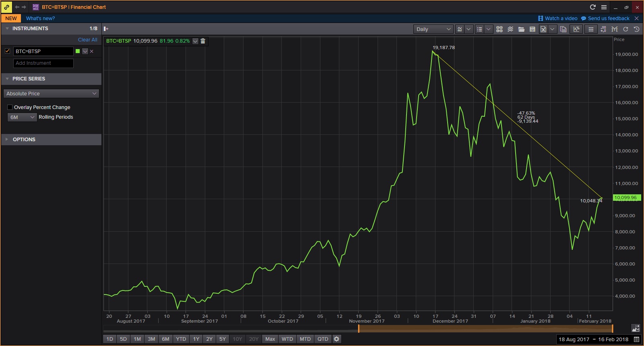Image resolution: width=644 pixels, height=346 pixels.
Task: Click the Add Instrument input field
Action: click(43, 63)
